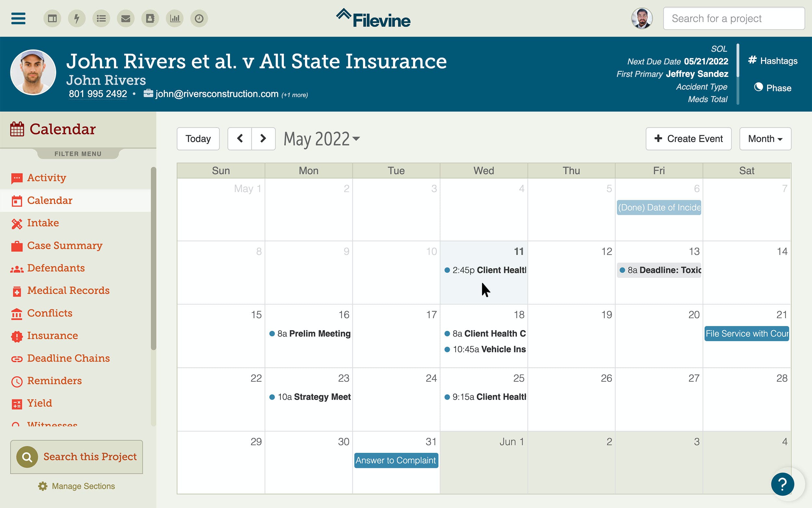Go to the previous month

[240, 138]
